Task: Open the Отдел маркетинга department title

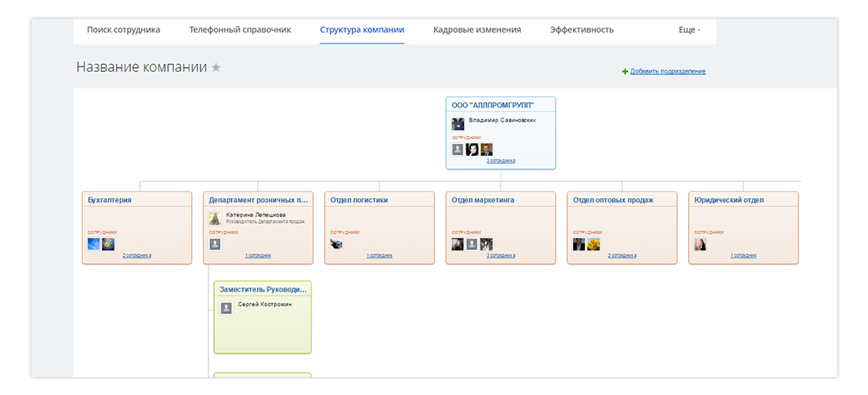Action: pyautogui.click(x=483, y=200)
